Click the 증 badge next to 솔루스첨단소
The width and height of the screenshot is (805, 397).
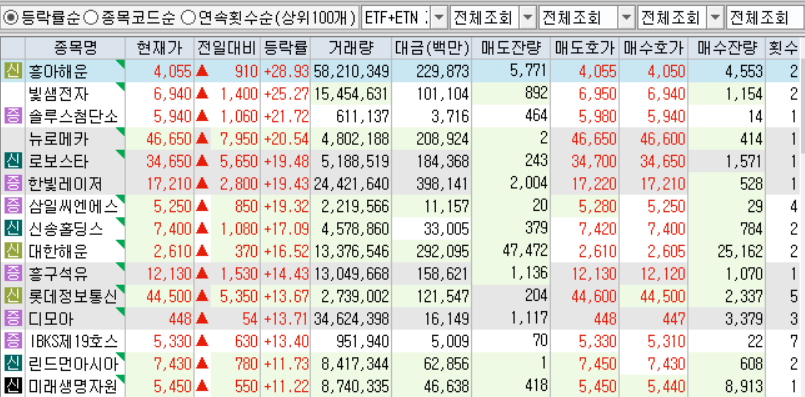coord(13,116)
